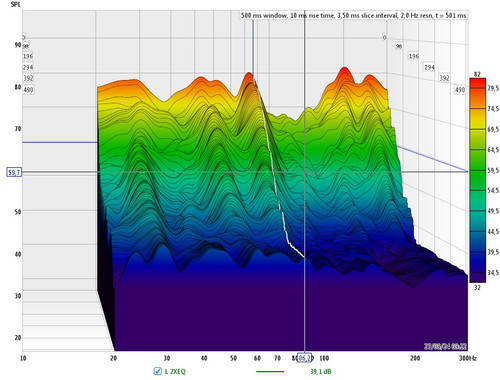Click the 64,5 color scale value
The image size is (500, 380).
[493, 150]
